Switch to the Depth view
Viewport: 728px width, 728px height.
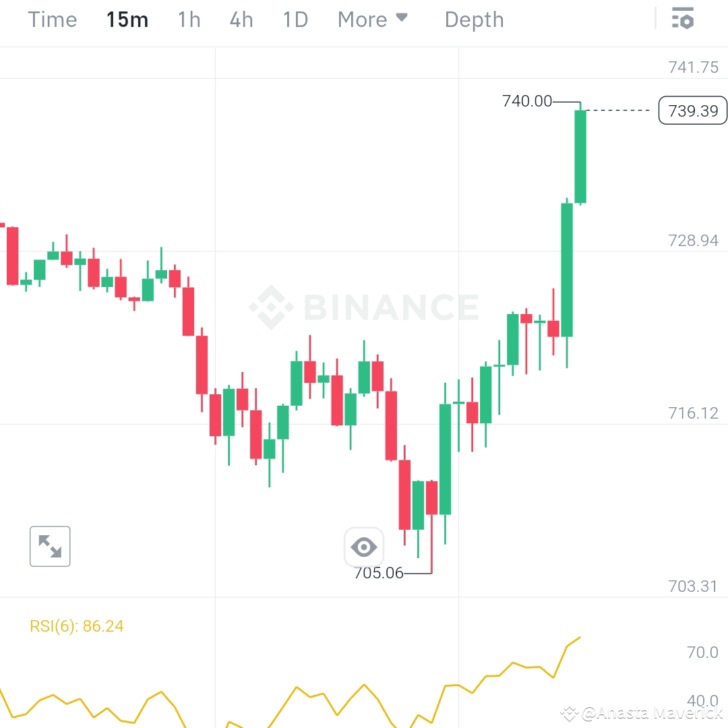(x=474, y=20)
